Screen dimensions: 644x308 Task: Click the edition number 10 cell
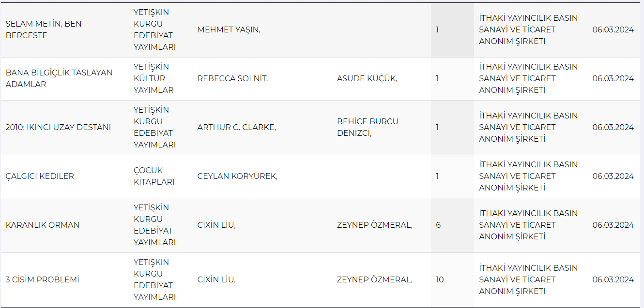pos(440,279)
